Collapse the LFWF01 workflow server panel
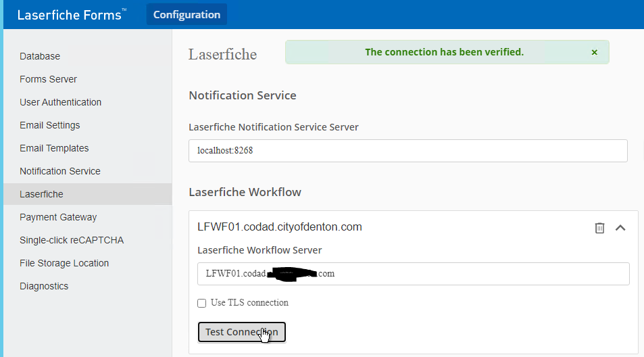 coord(620,228)
